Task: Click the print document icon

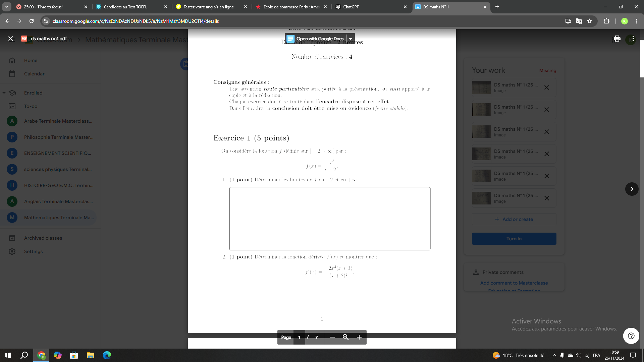Action: pos(617,39)
